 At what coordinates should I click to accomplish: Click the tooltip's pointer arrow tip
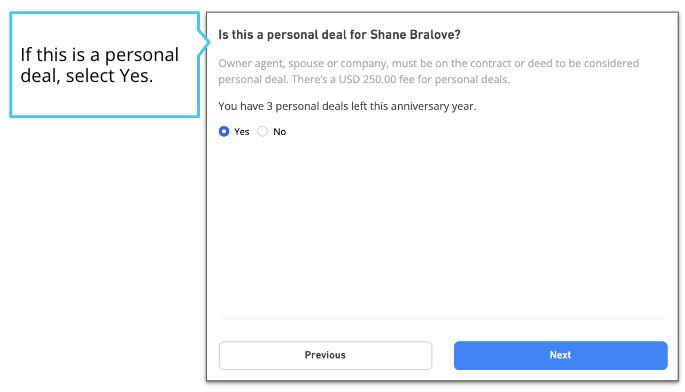pos(208,42)
